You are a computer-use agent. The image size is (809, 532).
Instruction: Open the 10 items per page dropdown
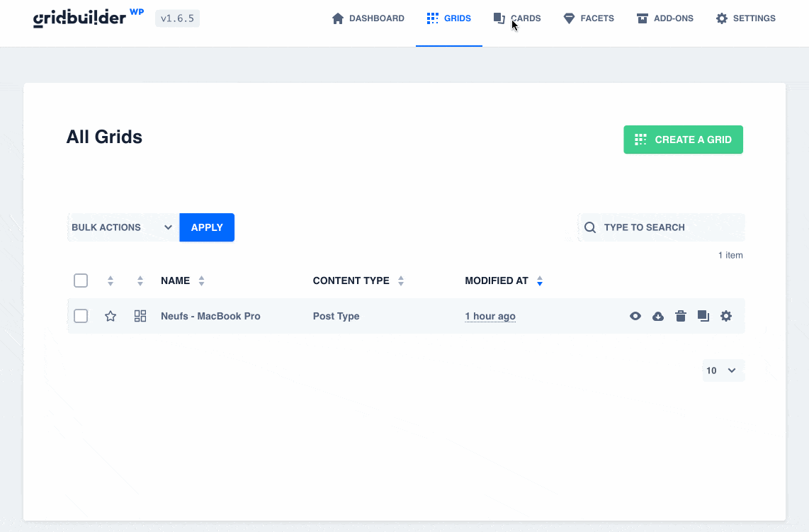click(723, 370)
